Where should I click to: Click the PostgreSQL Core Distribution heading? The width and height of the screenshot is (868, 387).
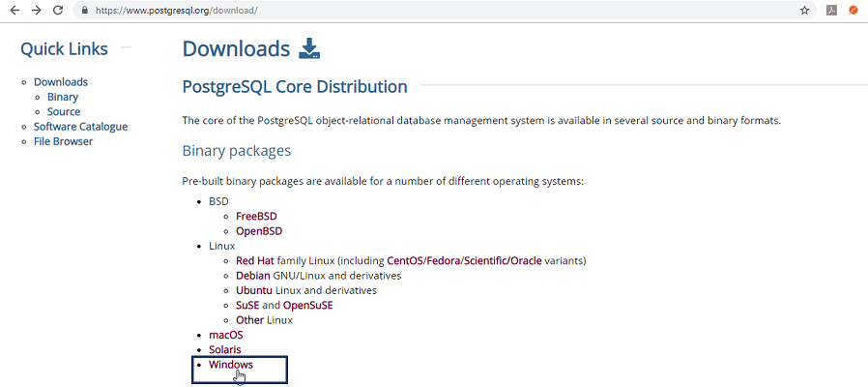coord(295,87)
